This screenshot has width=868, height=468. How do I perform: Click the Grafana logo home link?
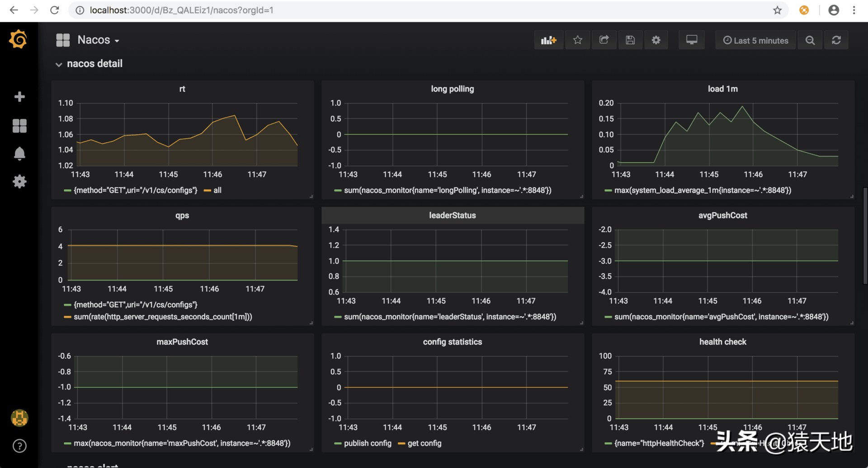pyautogui.click(x=19, y=39)
